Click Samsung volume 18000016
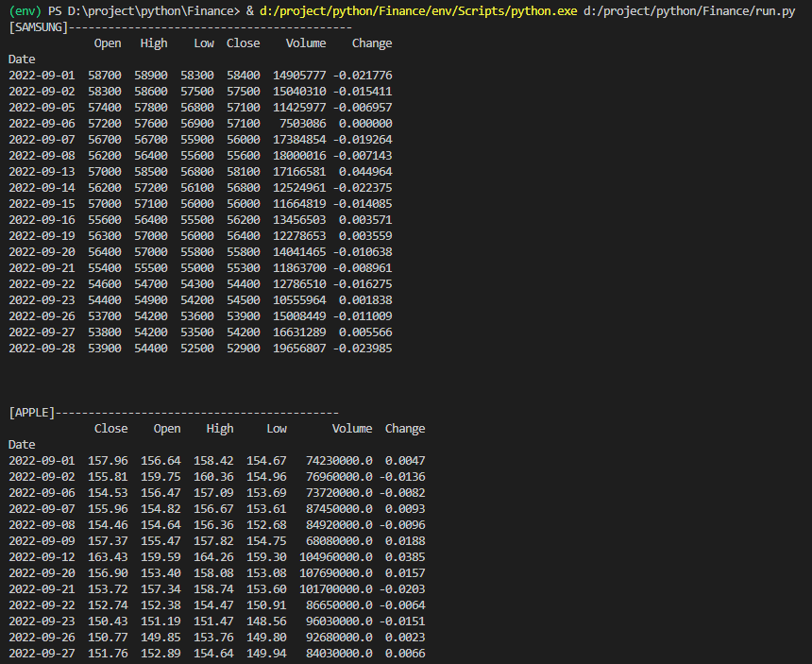 point(299,156)
